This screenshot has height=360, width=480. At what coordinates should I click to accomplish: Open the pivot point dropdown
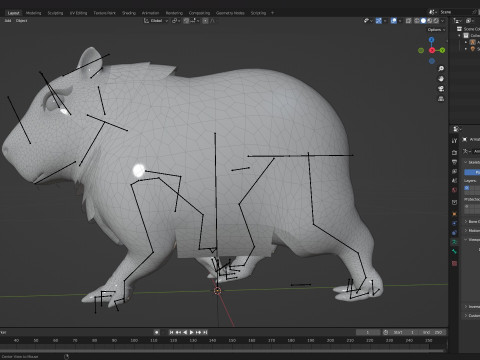pos(175,21)
